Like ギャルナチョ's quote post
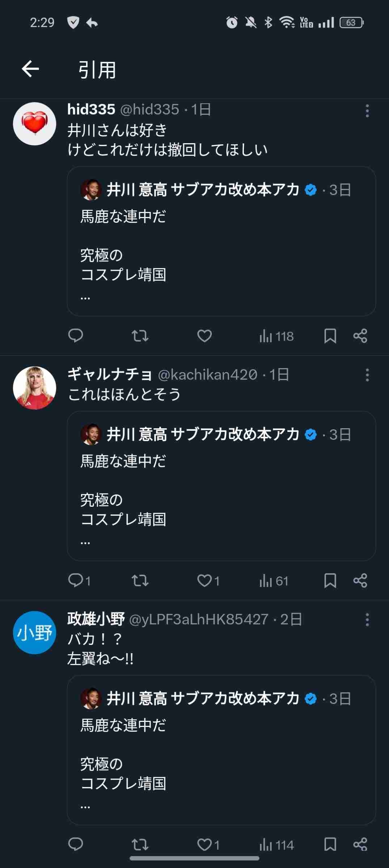This screenshot has height=868, width=389. [x=204, y=580]
